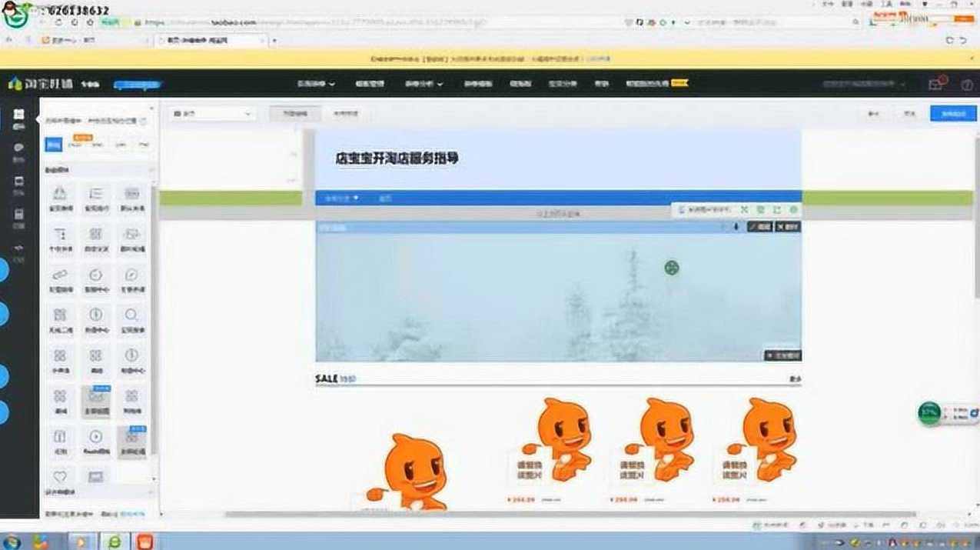
Task: Click the shop title 店宝宝开淘店服务指导
Action: 397,158
